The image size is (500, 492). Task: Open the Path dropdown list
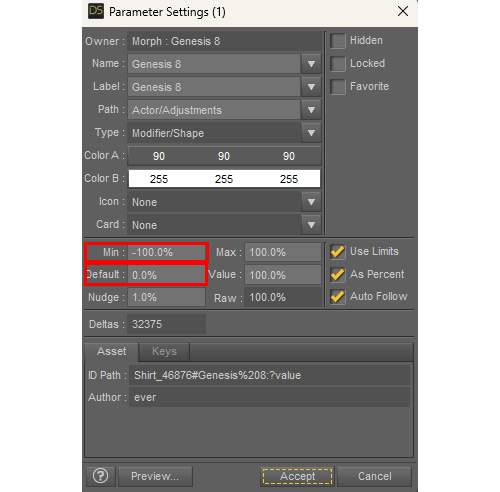pos(311,110)
